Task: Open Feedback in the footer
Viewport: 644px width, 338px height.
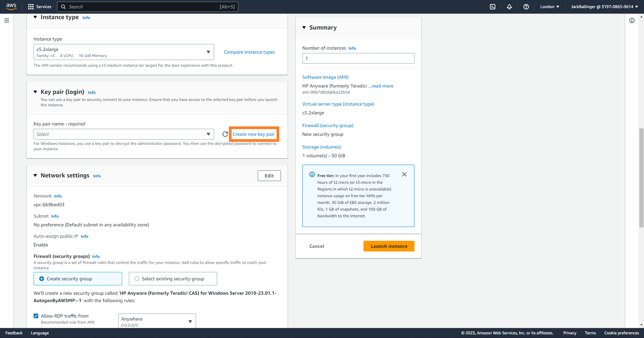Action: (x=14, y=333)
